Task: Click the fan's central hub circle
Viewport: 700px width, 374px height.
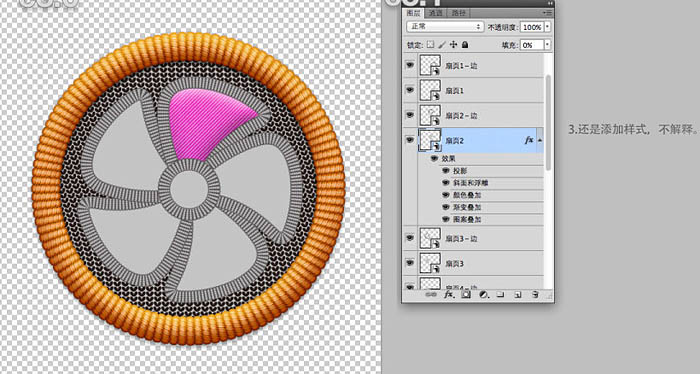Action: [189, 188]
